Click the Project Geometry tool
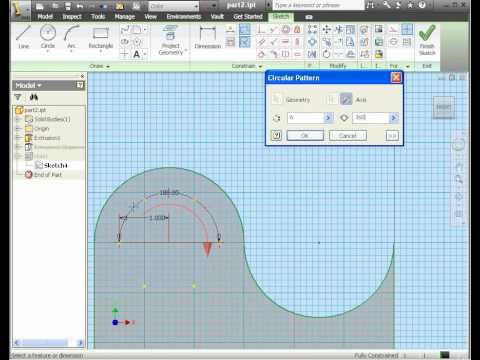 click(171, 40)
